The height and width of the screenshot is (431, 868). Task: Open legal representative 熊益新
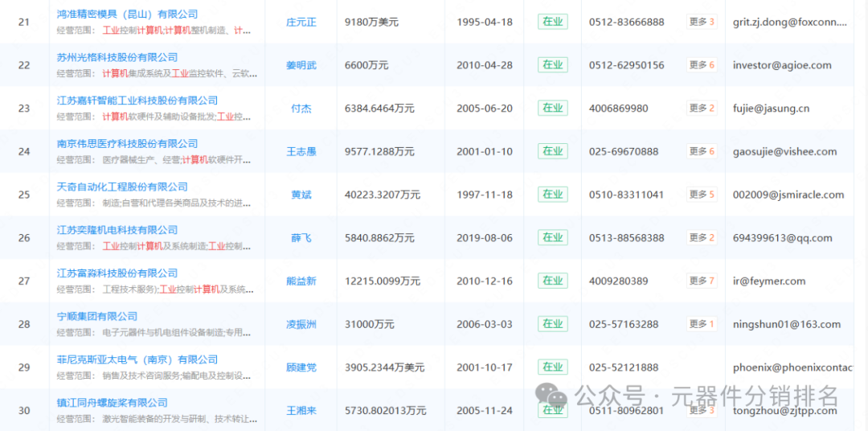tap(301, 281)
